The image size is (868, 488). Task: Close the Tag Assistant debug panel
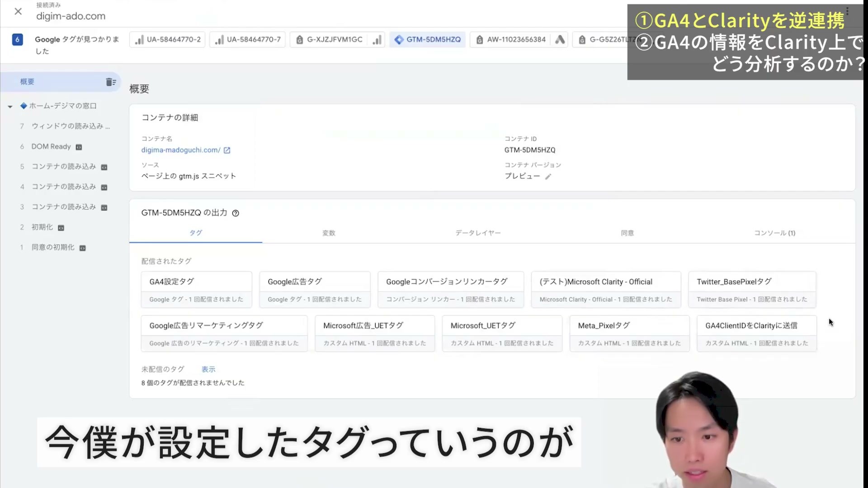[x=18, y=11]
